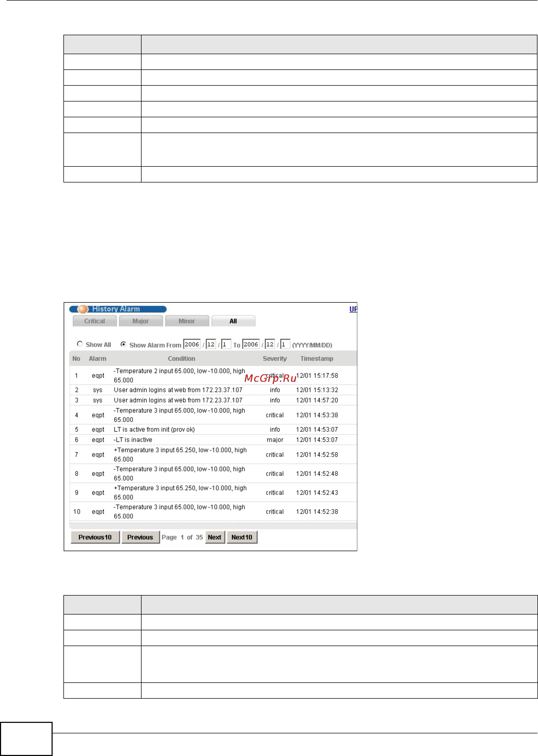Click the To day input field
Viewport: 538px width, 756px height.
click(285, 344)
